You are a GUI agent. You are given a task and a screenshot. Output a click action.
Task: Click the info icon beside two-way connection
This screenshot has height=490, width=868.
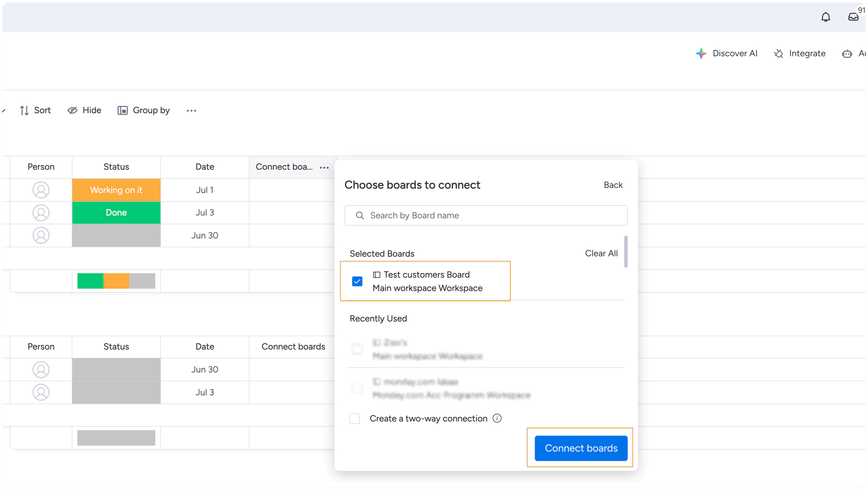tap(497, 418)
